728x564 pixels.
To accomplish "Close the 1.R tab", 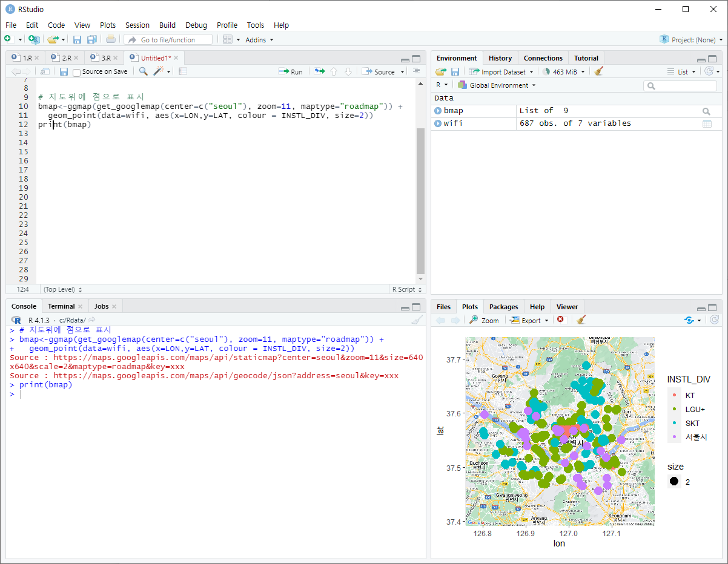I will coord(37,58).
